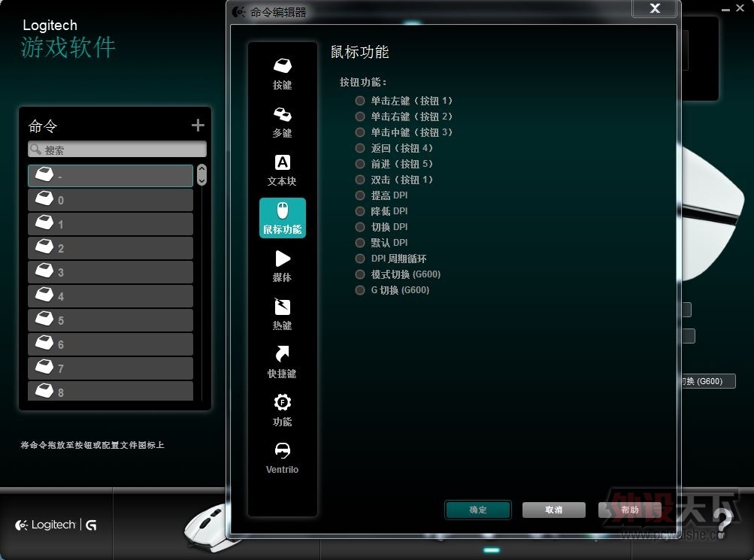Click the command list scrollbar handle
Viewport: 754px width, 560px height.
coord(202,174)
